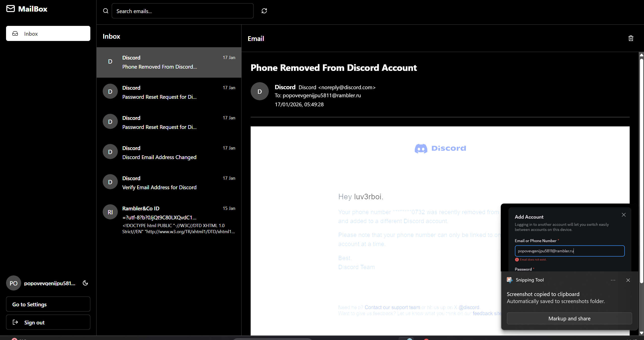Open the Rambler&Co ID email
This screenshot has width=644, height=340.
point(169,219)
